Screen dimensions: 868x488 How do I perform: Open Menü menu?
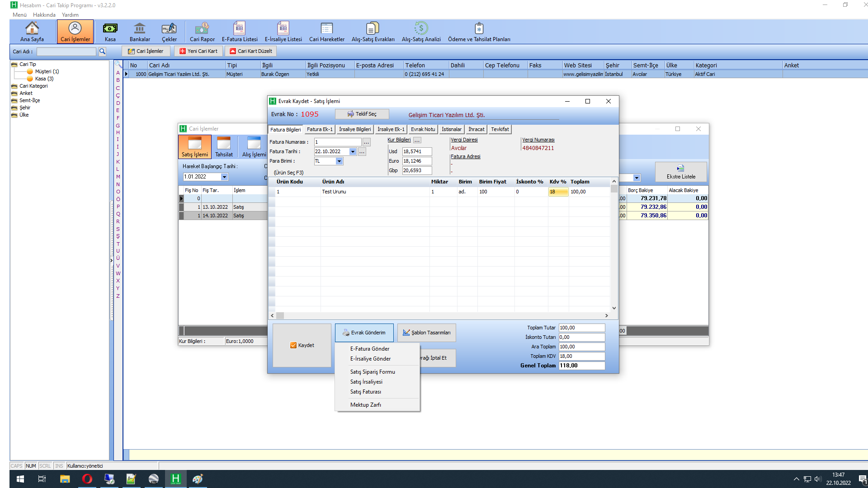pos(19,15)
